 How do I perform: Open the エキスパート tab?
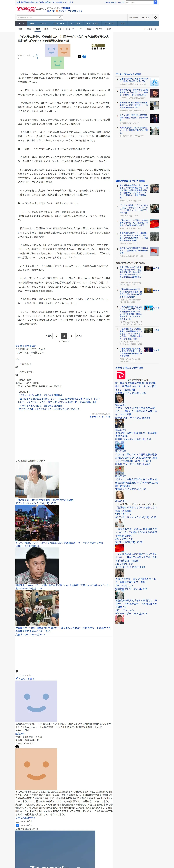(x=58, y=24)
